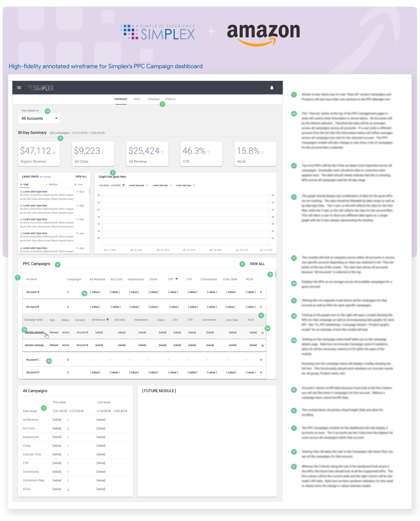
Task: Select the Account C row name
Action: [33, 359]
